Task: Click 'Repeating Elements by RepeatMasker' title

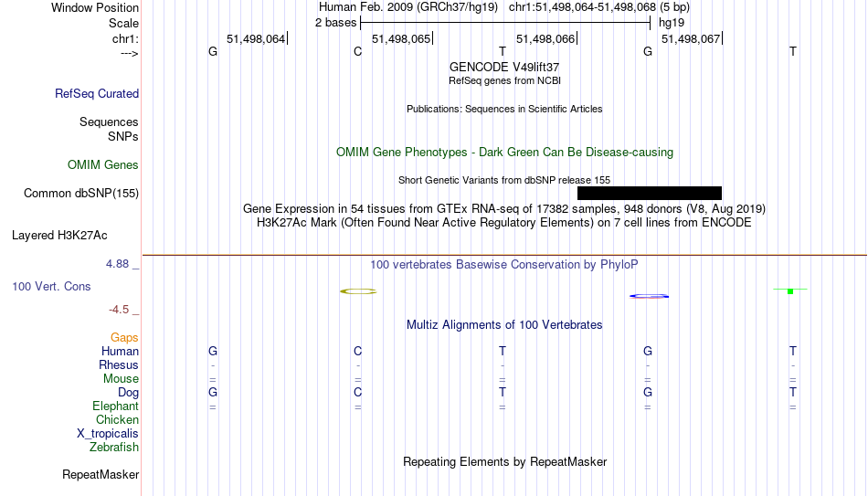Action: coord(504,461)
